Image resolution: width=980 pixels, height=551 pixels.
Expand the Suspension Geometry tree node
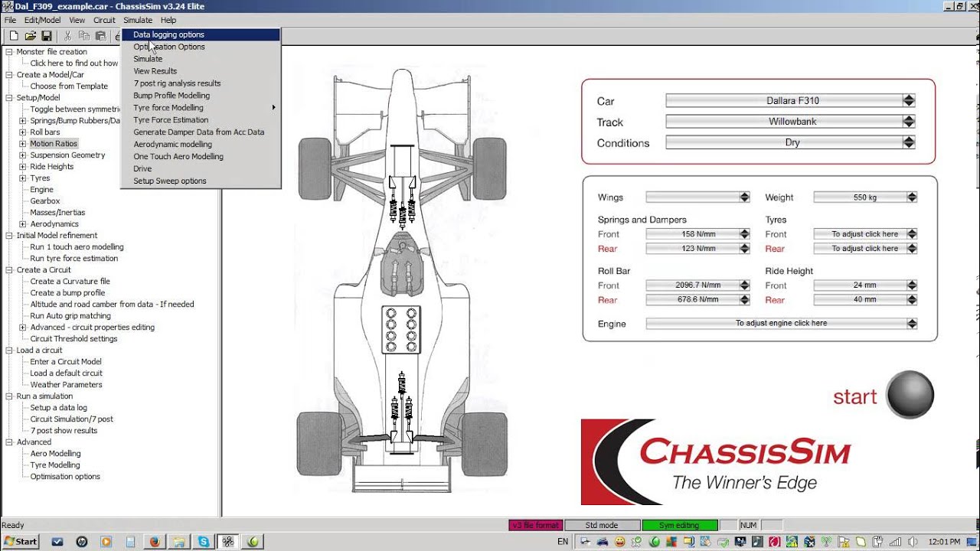23,155
